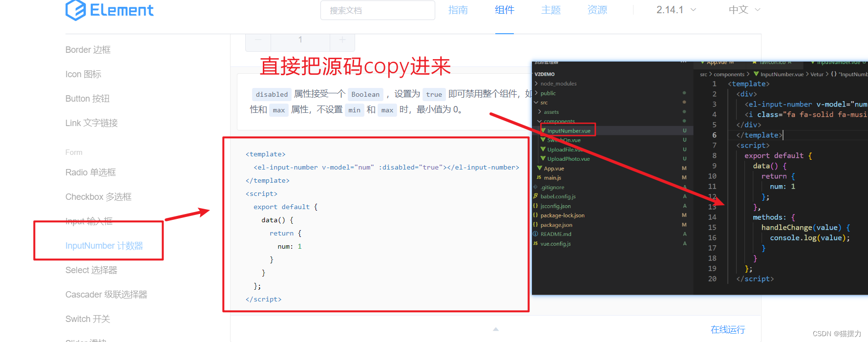Click braces icon beside package.json
This screenshot has height=342, width=868.
tap(536, 225)
